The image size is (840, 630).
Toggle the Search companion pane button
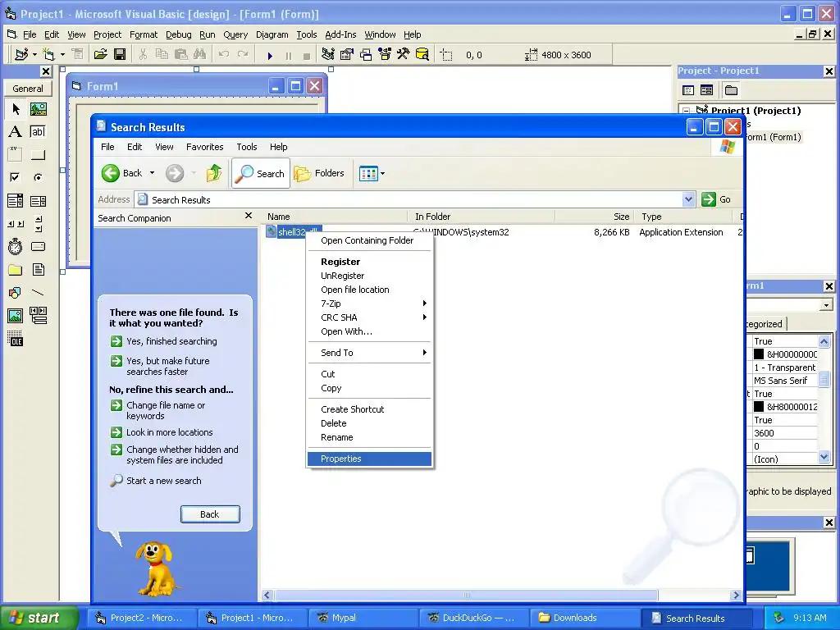click(x=261, y=173)
